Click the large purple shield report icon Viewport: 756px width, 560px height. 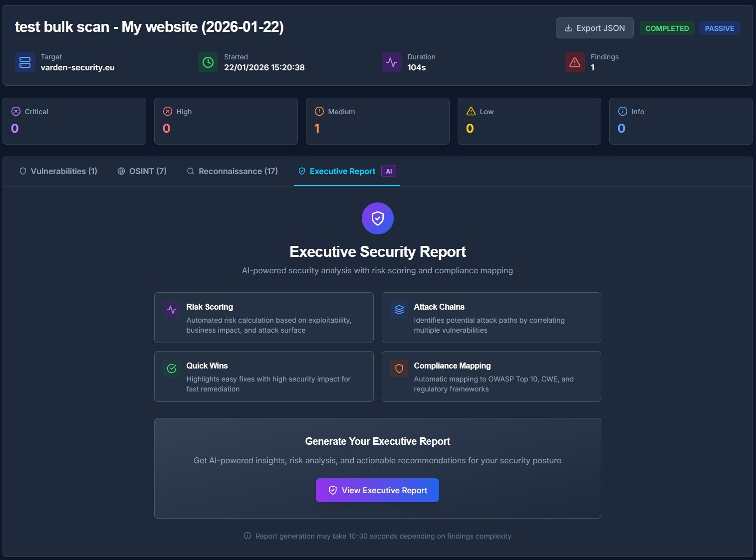point(378,218)
